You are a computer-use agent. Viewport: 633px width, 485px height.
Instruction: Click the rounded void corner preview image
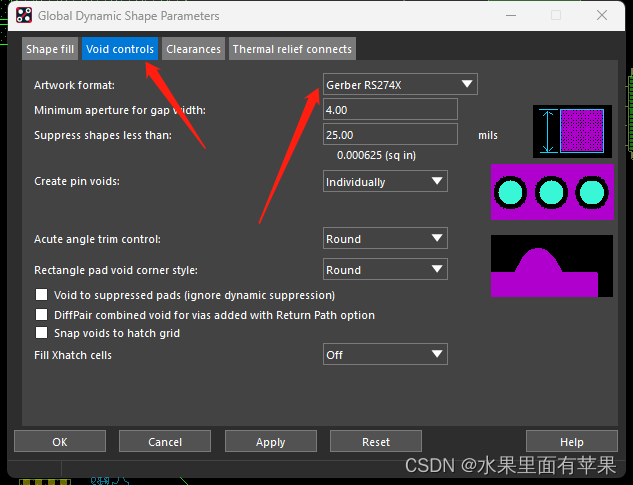(552, 266)
